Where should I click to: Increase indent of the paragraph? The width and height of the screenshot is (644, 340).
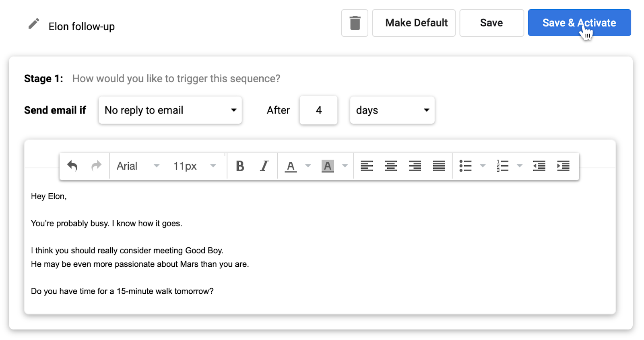coord(563,166)
